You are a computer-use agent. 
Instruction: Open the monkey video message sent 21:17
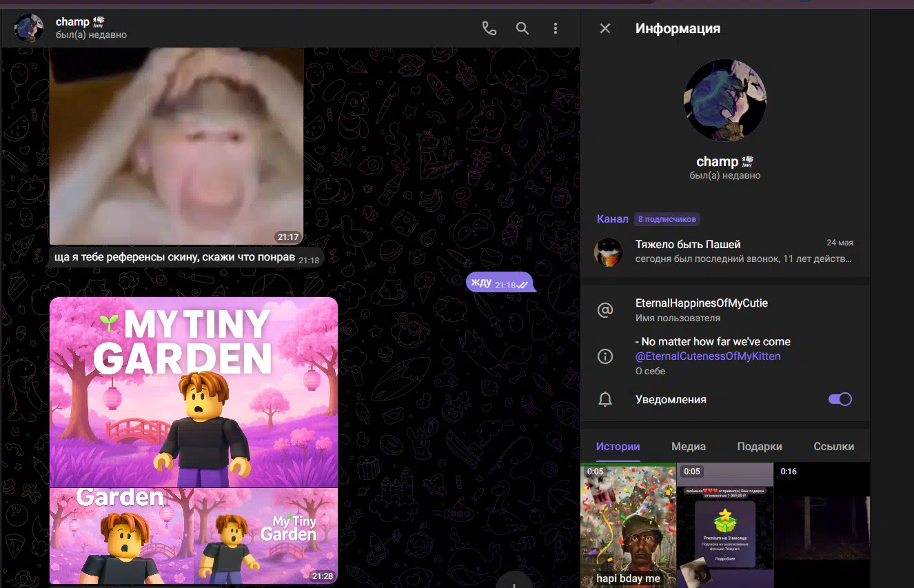176,146
